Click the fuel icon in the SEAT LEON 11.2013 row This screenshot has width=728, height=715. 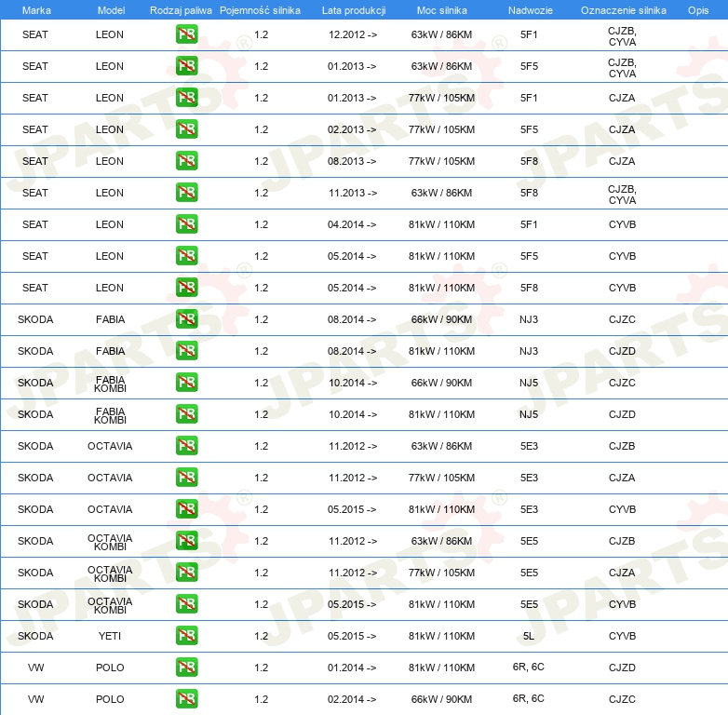click(186, 192)
